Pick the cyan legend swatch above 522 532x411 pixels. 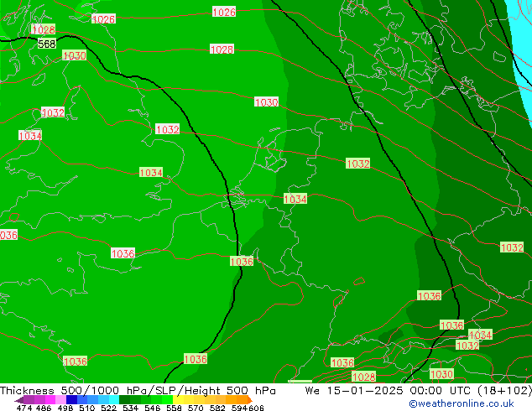[114, 400]
